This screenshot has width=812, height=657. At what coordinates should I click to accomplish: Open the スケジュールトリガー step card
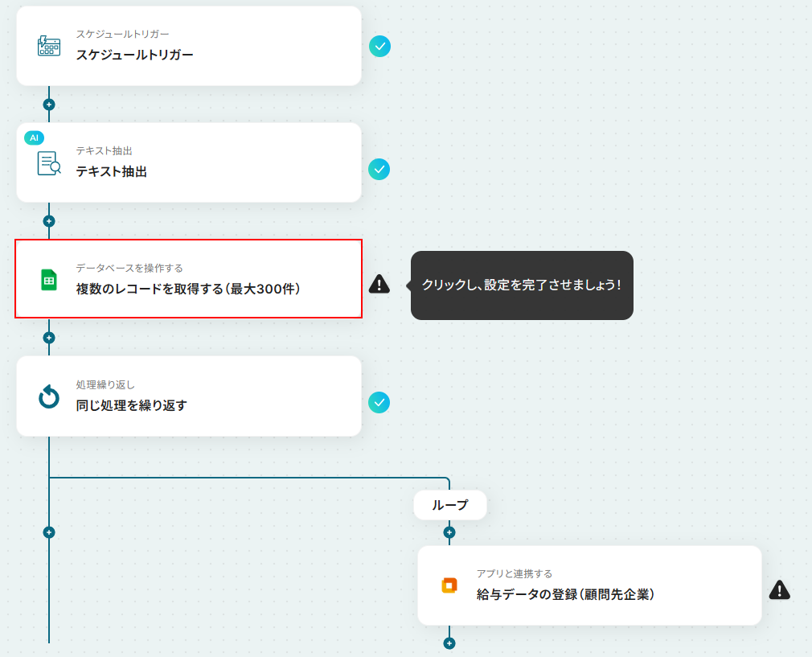(x=189, y=46)
